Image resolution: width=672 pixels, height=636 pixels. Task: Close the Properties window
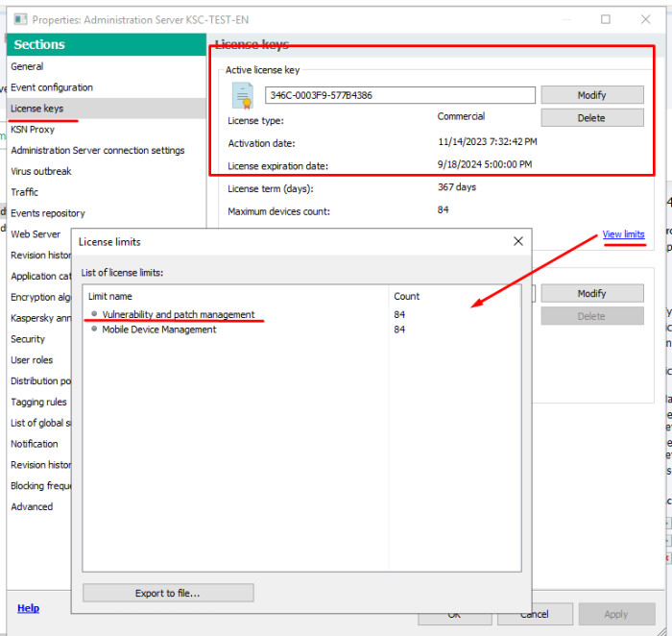click(645, 19)
